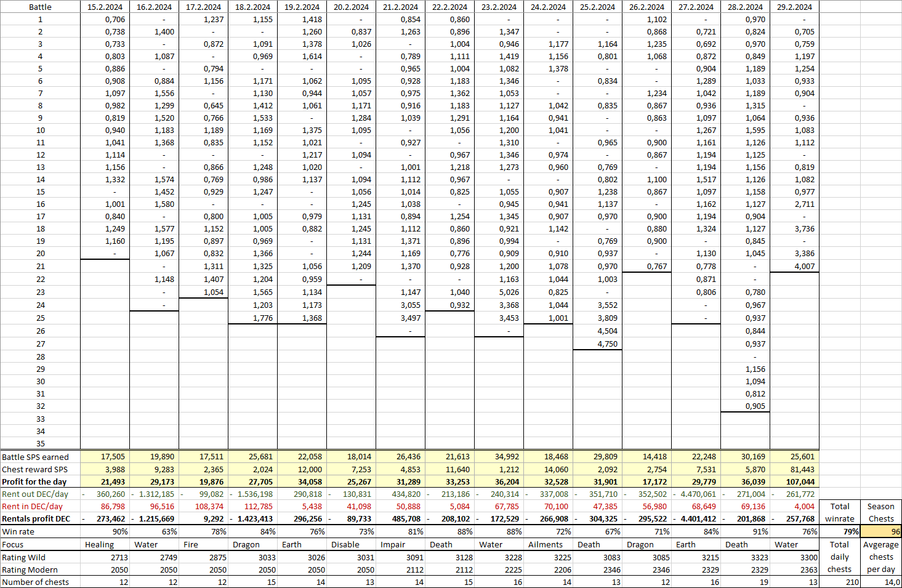This screenshot has height=588, width=902.
Task: Select the "Rent out DEC/day" row label
Action: pos(34,494)
